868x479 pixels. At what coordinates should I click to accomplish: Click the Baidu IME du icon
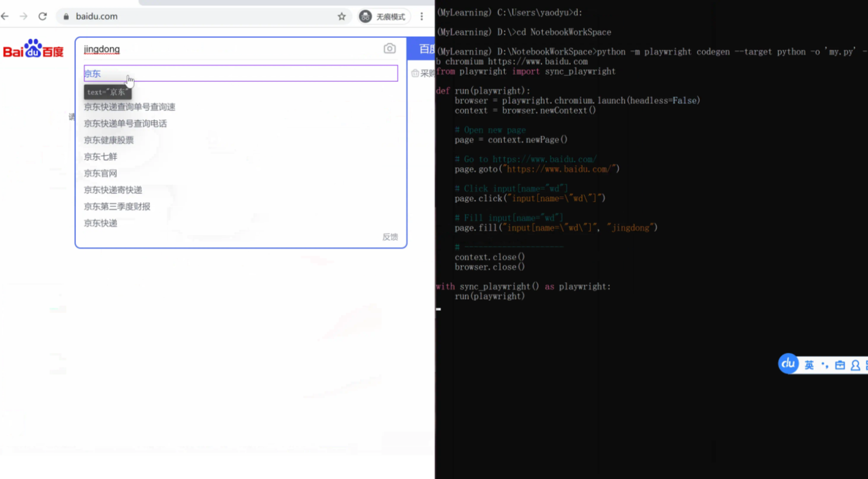[x=788, y=364]
